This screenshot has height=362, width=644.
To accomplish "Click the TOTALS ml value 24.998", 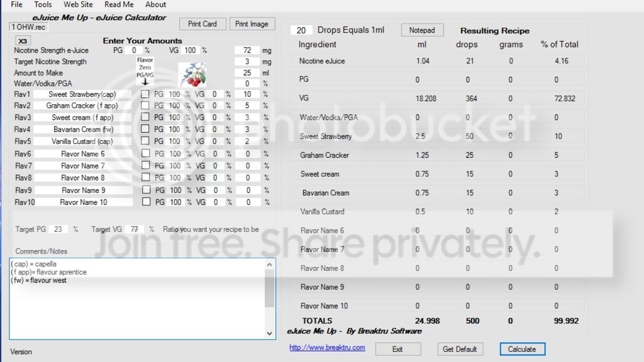I will coord(427,321).
